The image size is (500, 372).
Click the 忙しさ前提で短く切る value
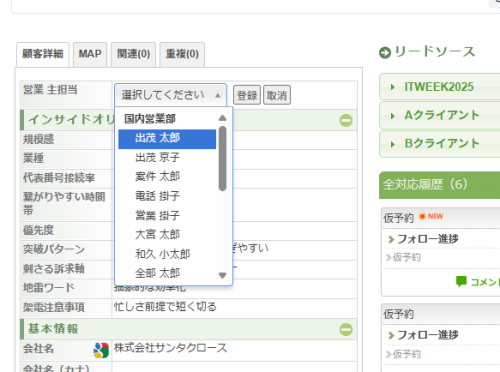tap(165, 307)
